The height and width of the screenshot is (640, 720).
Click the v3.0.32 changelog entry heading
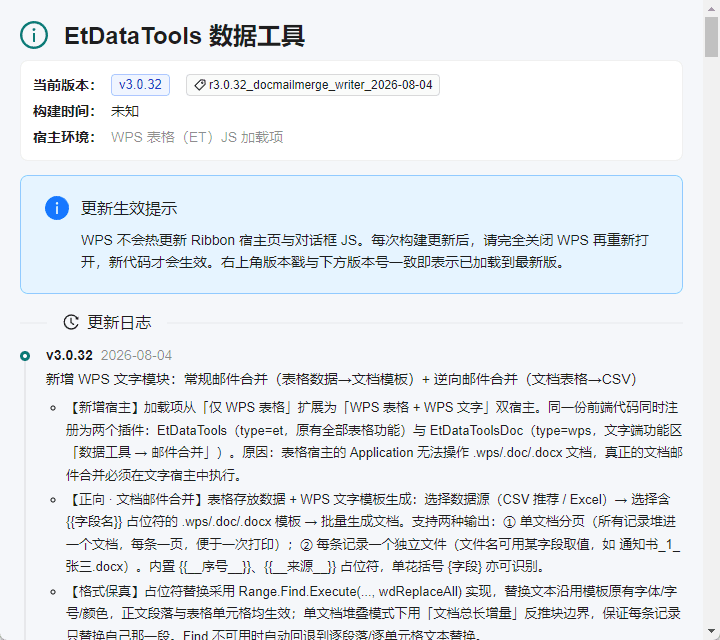tap(69, 355)
